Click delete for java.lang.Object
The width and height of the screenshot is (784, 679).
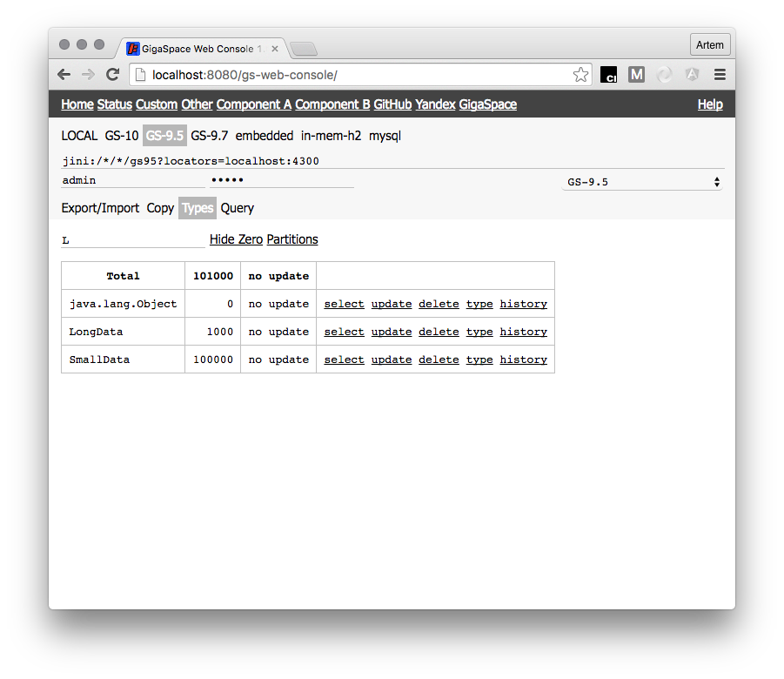coord(439,304)
